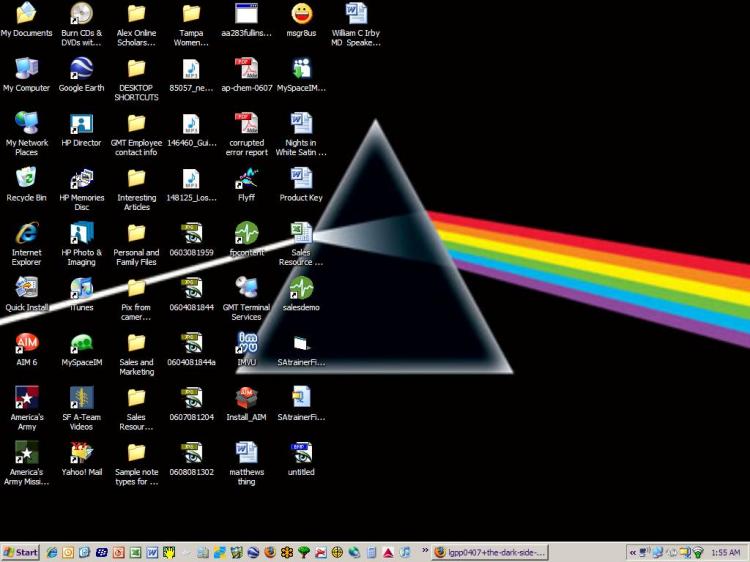Viewport: 750px width, 562px height.
Task: Click the Start button
Action: tap(21, 552)
